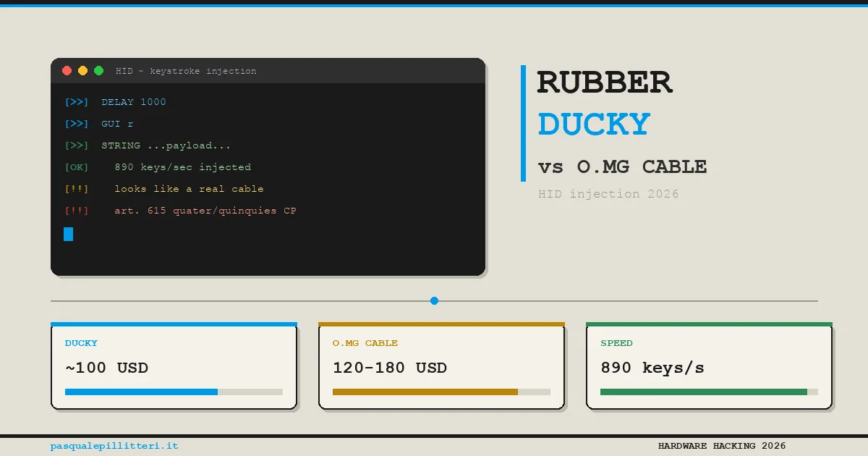Screen dimensions: 868x456
Task: Click the '120-180 USD' price value
Action: pyautogui.click(x=390, y=368)
